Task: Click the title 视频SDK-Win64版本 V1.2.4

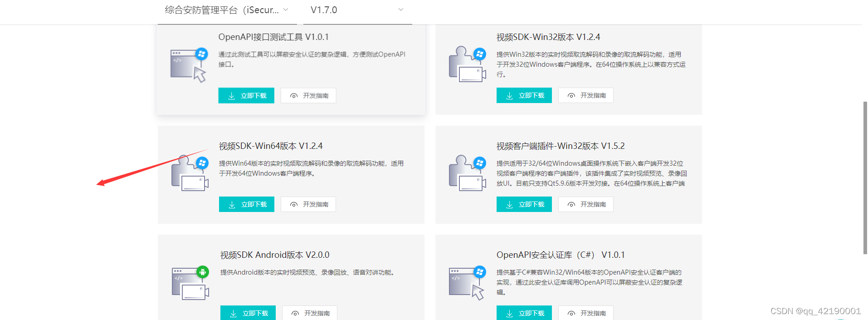Action: (271, 146)
